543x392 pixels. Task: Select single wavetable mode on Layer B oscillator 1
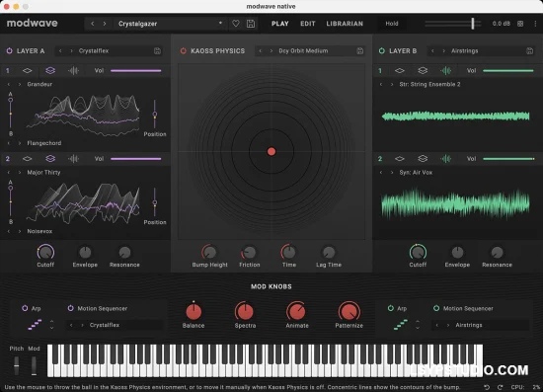pyautogui.click(x=400, y=71)
